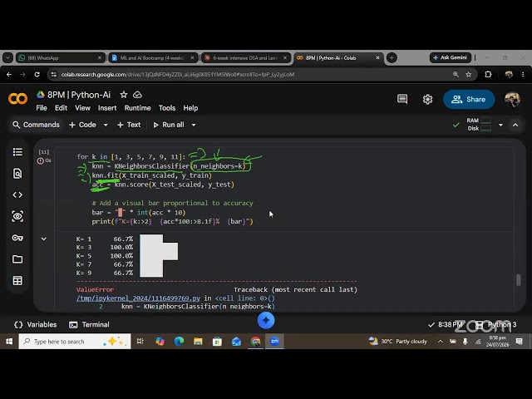Open Task View in the taskbar
Image resolution: width=532 pixels, height=399 pixels.
pos(140,342)
